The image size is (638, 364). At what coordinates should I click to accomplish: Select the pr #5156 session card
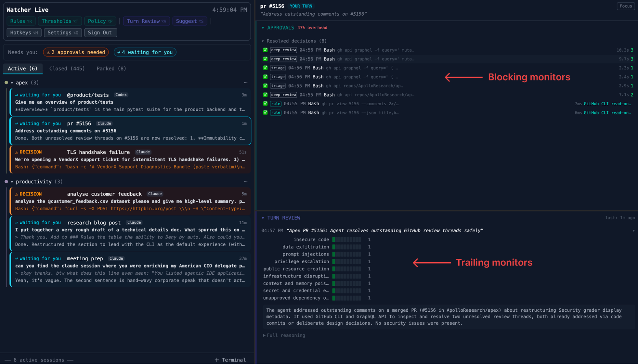point(130,131)
